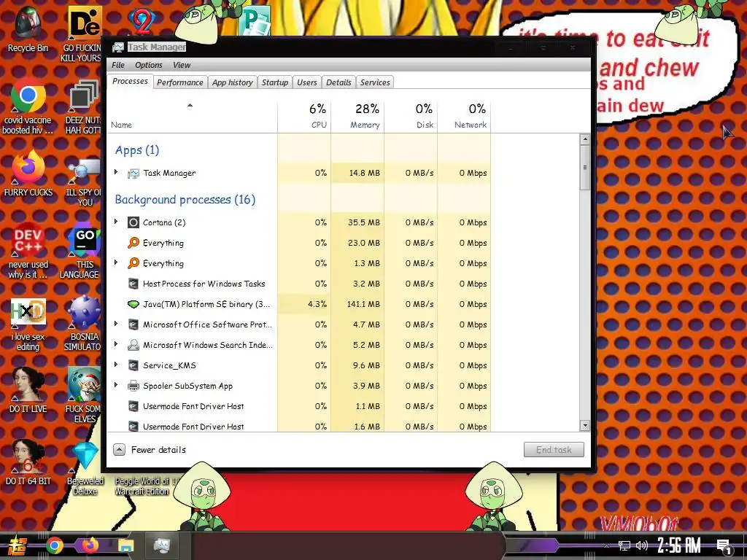Expand the Cortana (2) process group
The width and height of the screenshot is (747, 560).
pos(116,222)
